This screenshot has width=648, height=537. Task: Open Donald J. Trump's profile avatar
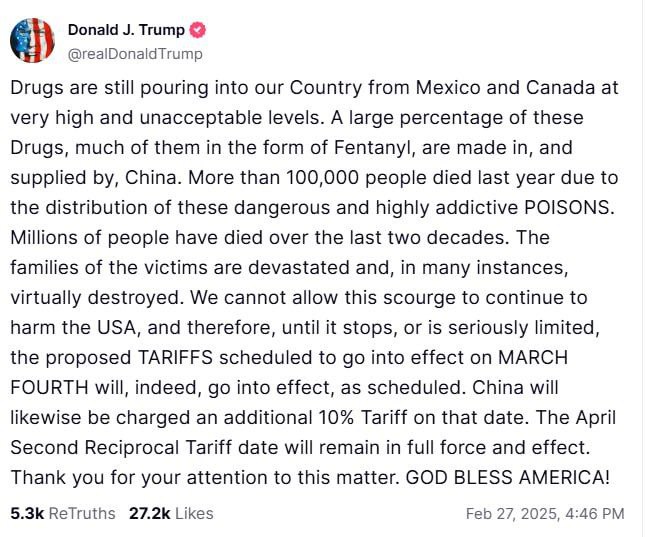tap(32, 40)
